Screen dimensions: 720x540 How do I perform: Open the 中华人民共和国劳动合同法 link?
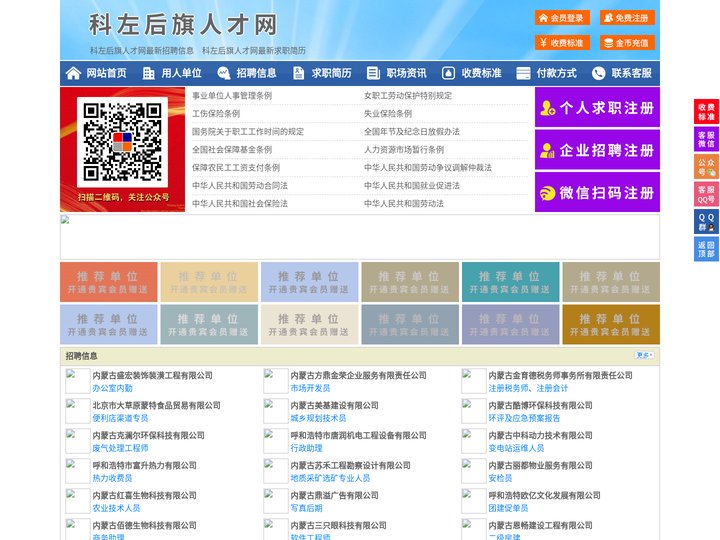240,186
